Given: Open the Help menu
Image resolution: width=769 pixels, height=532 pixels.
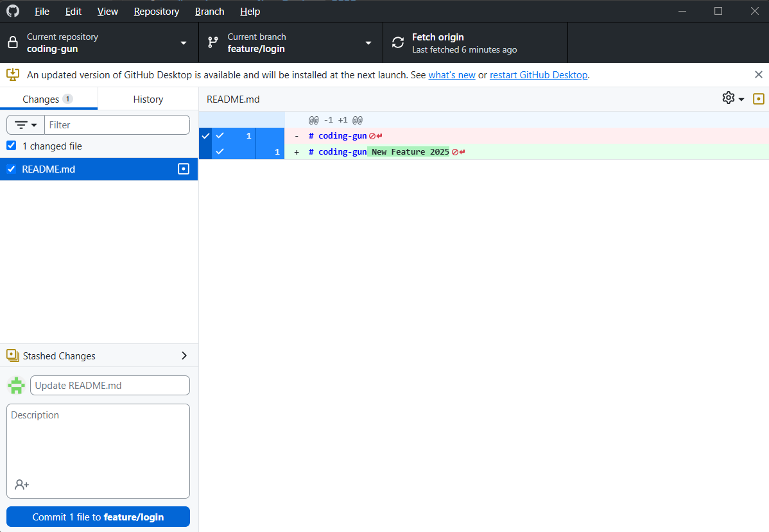Looking at the screenshot, I should [250, 12].
